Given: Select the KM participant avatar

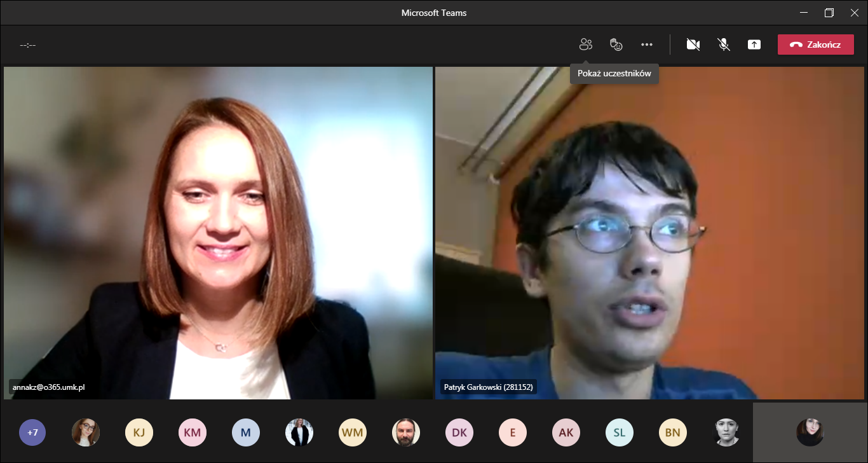Looking at the screenshot, I should [193, 432].
